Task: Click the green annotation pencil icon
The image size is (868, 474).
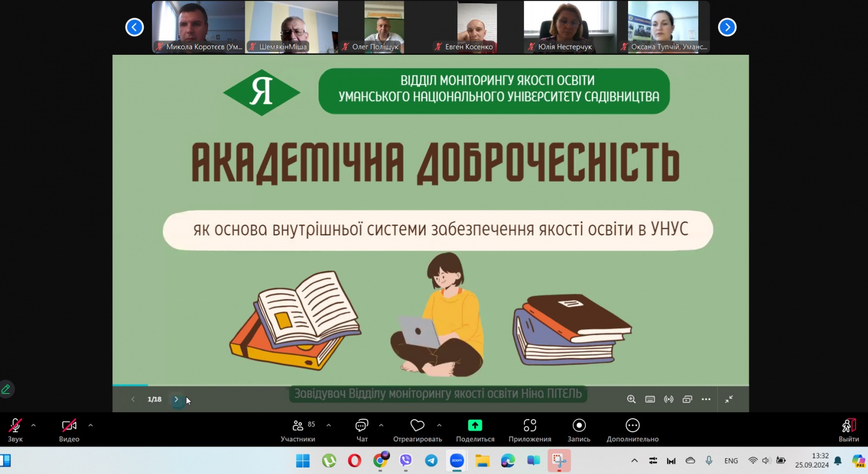Action: click(x=6, y=389)
